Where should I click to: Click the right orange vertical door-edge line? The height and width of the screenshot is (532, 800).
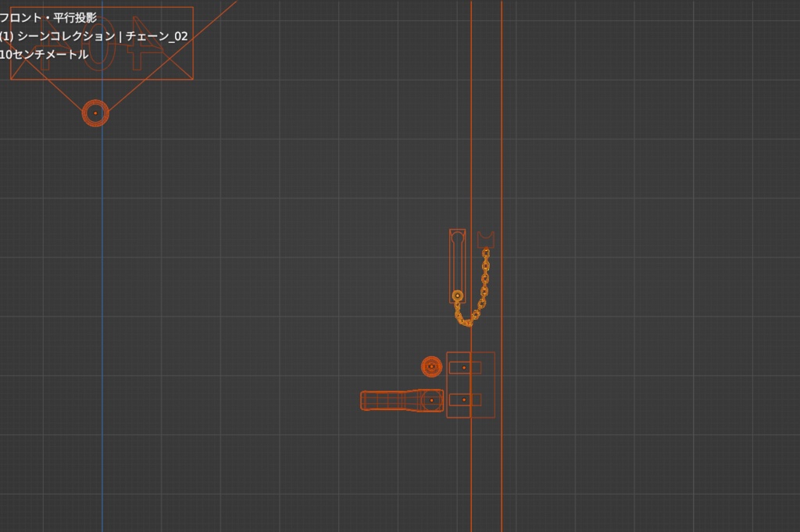click(501, 156)
